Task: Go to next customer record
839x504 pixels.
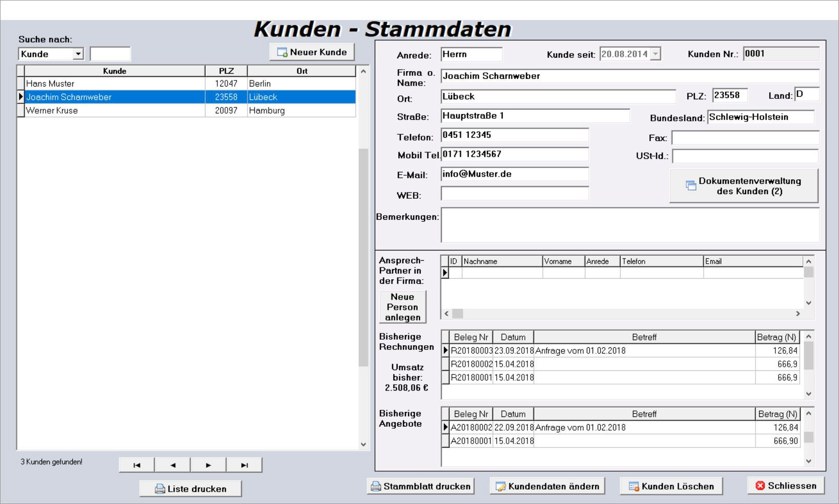Action: [x=208, y=465]
